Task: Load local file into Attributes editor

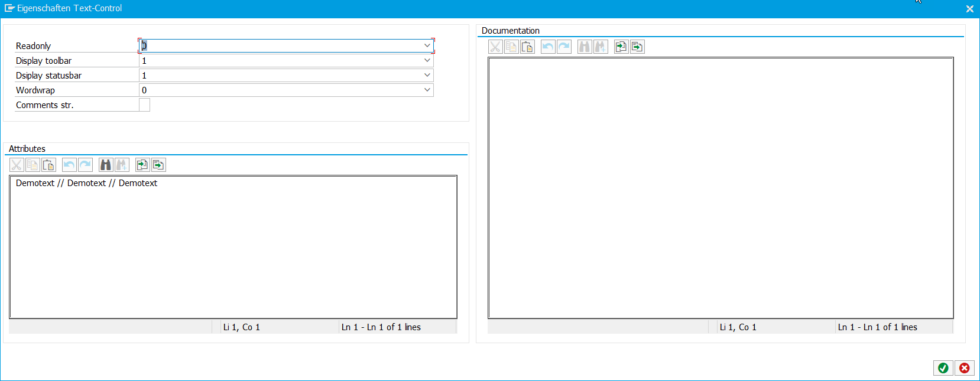Action: pyautogui.click(x=142, y=165)
